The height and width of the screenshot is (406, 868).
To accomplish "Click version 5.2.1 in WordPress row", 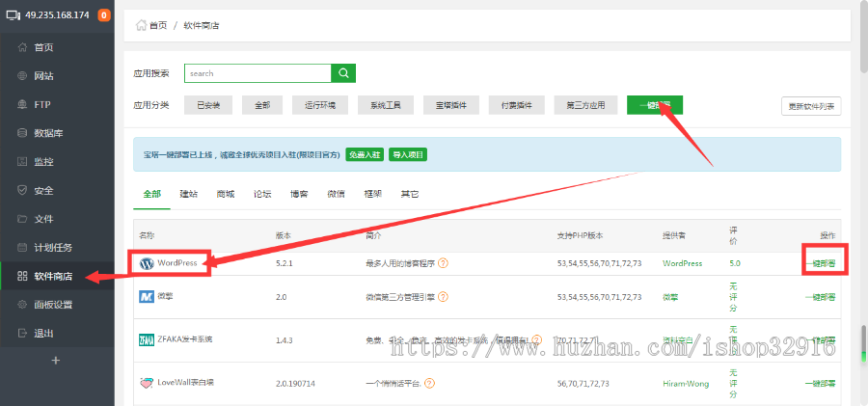I will coord(284,263).
